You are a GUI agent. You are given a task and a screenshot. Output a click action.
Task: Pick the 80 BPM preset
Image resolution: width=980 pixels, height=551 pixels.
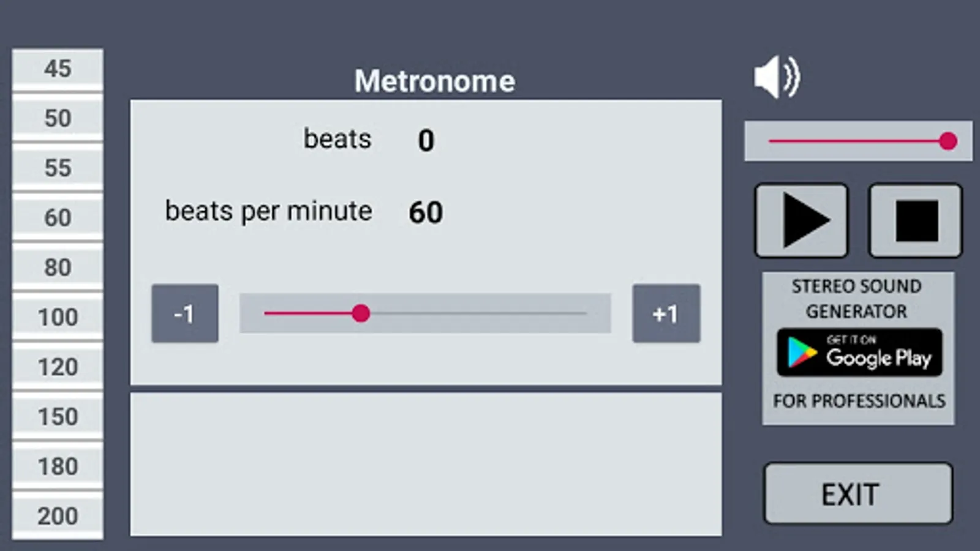(58, 268)
